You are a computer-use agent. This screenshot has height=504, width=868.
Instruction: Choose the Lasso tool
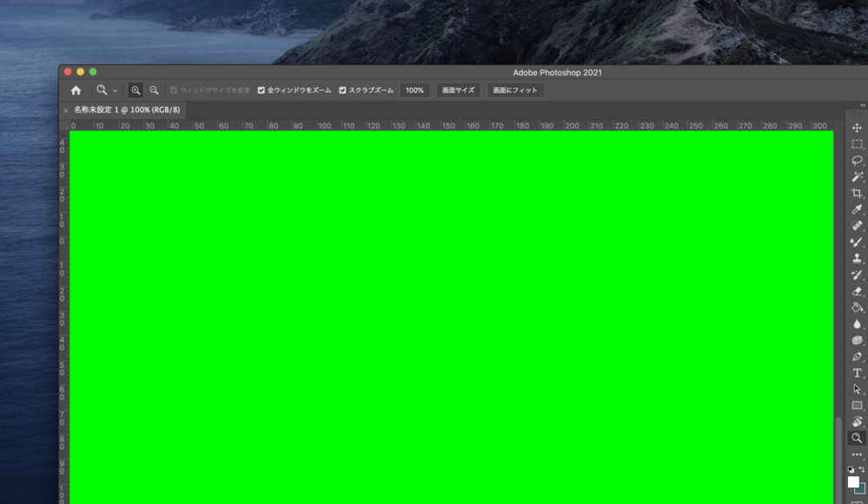click(x=857, y=161)
